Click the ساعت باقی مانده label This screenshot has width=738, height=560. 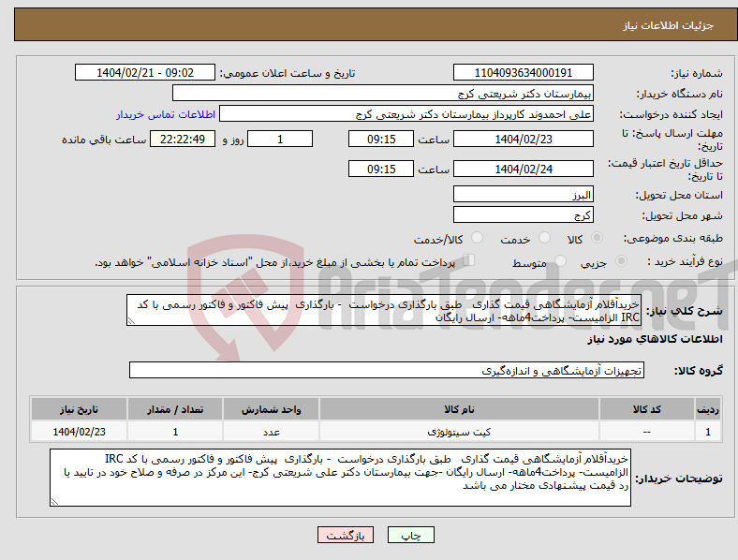pyautogui.click(x=104, y=140)
